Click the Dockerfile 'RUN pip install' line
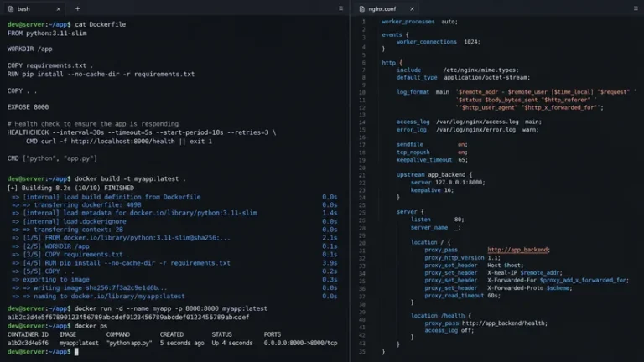 pyautogui.click(x=101, y=75)
